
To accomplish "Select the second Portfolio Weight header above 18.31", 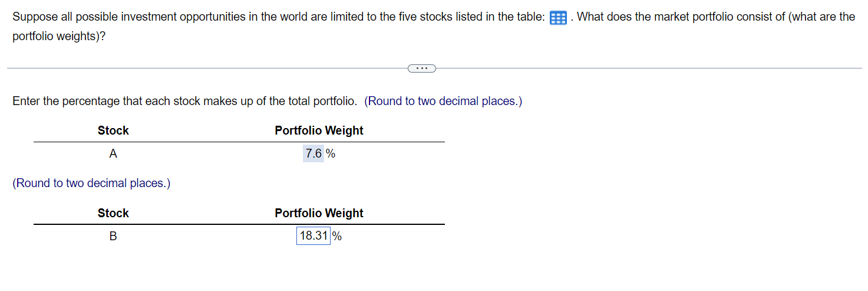I will [319, 213].
